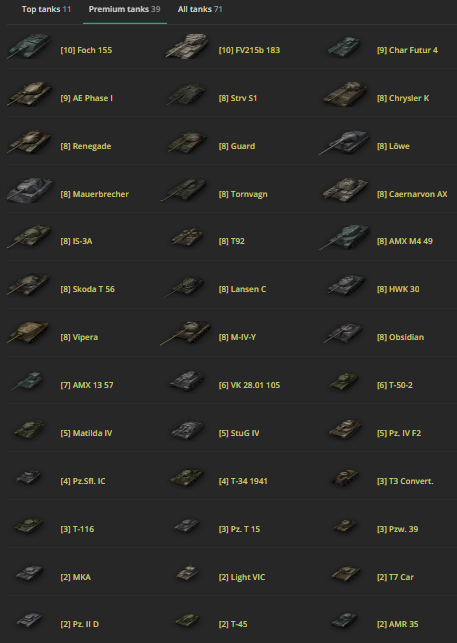Open the [8] Skoda T 56 link

click(x=87, y=289)
